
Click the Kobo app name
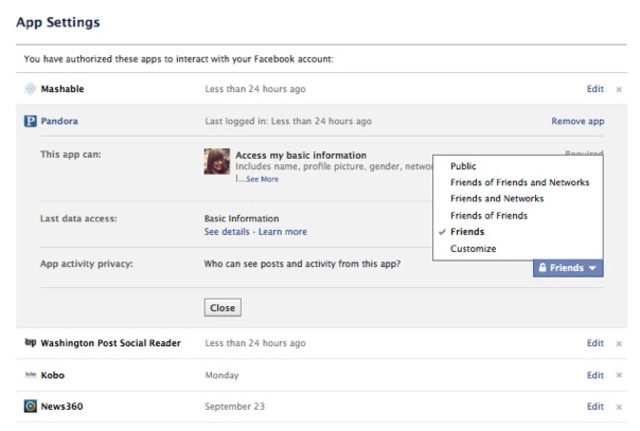click(53, 375)
